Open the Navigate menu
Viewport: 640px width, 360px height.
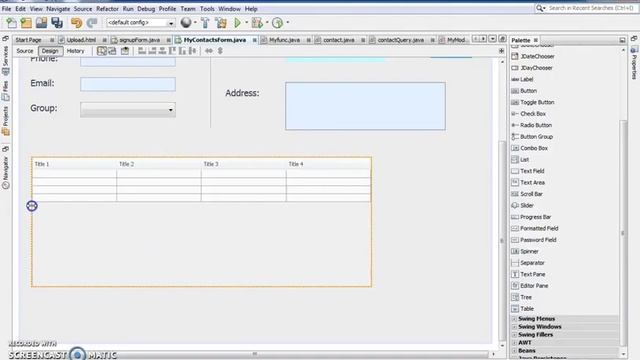pos(58,9)
